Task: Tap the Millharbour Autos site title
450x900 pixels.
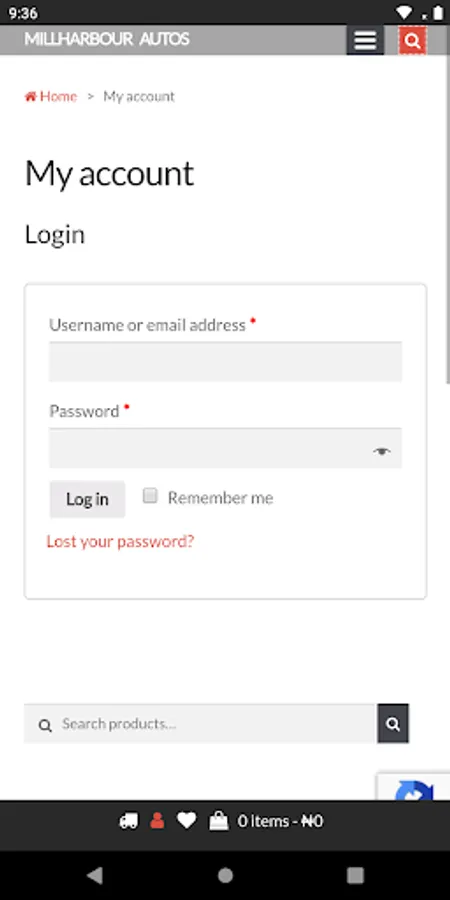Action: click(x=107, y=39)
